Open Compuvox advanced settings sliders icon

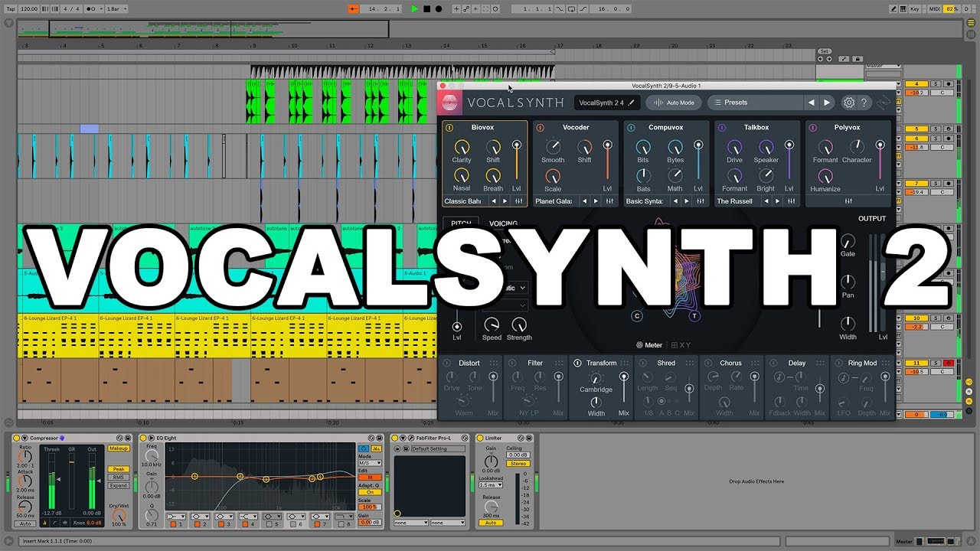pos(701,201)
